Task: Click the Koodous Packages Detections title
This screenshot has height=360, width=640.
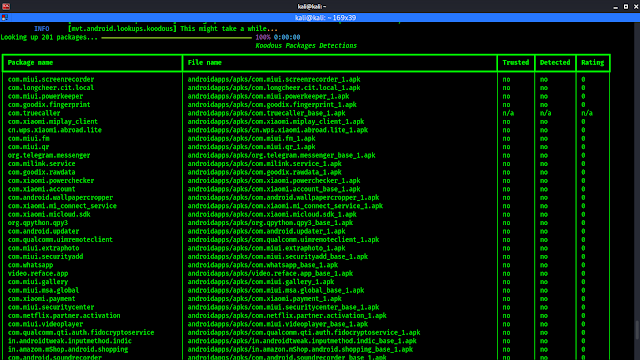Action: (x=306, y=46)
